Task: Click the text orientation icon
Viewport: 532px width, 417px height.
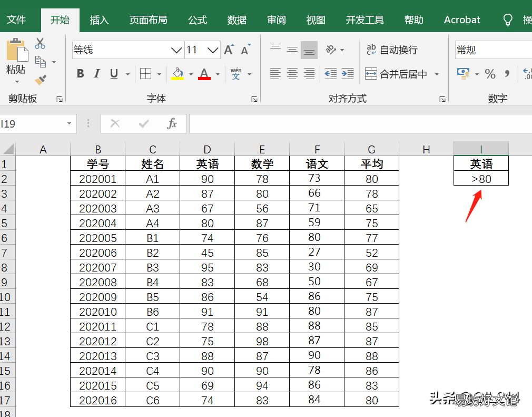Action: pos(331,50)
